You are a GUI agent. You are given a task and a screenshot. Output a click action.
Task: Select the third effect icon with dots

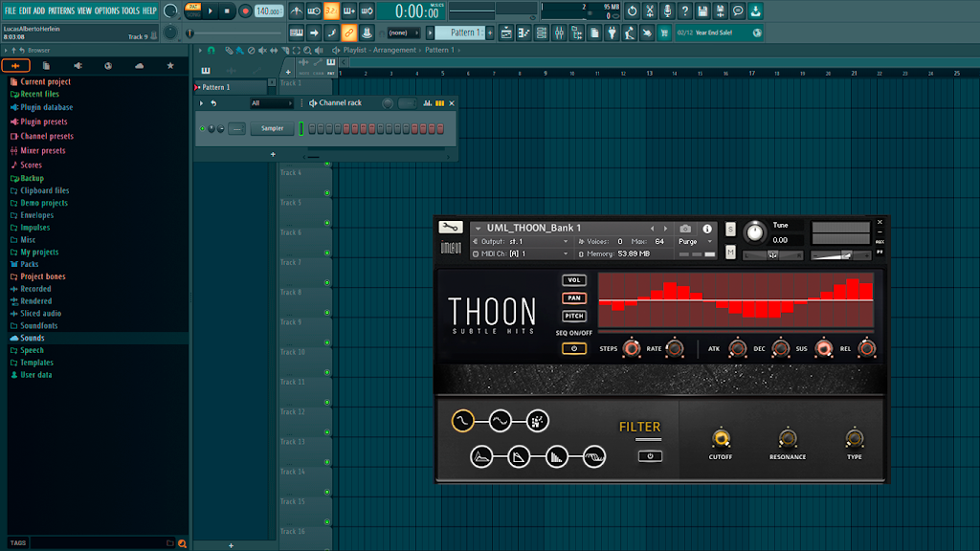(x=538, y=421)
